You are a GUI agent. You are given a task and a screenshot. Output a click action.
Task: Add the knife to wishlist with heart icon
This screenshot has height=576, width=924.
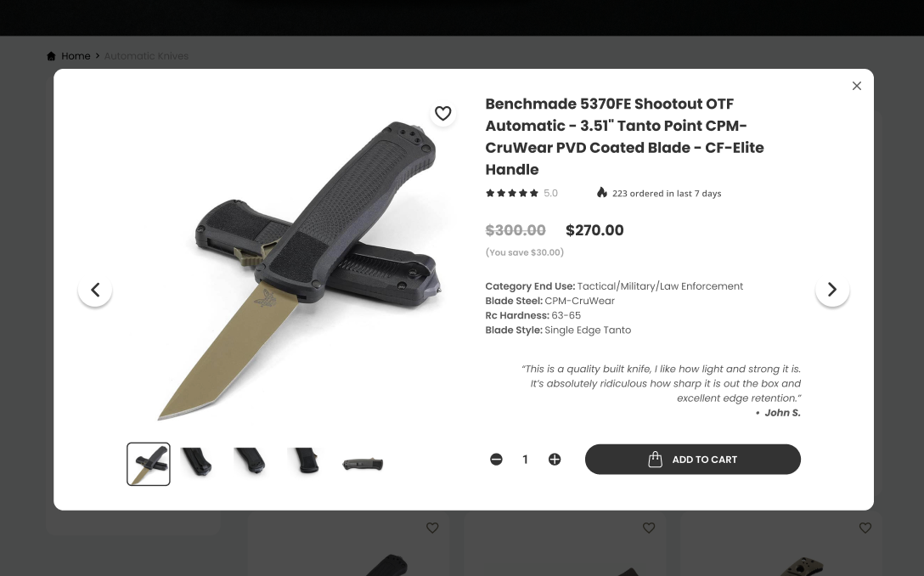point(443,113)
